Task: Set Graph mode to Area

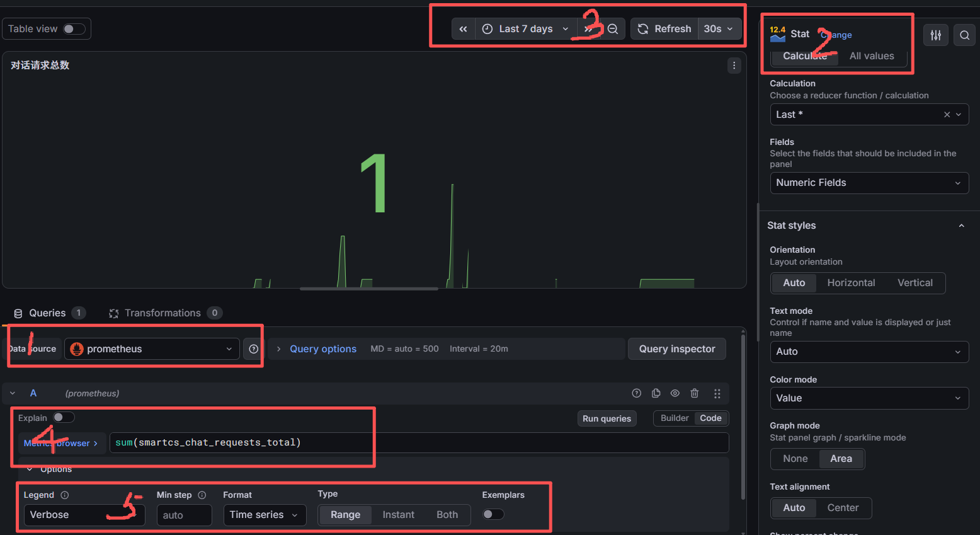Action: point(841,459)
